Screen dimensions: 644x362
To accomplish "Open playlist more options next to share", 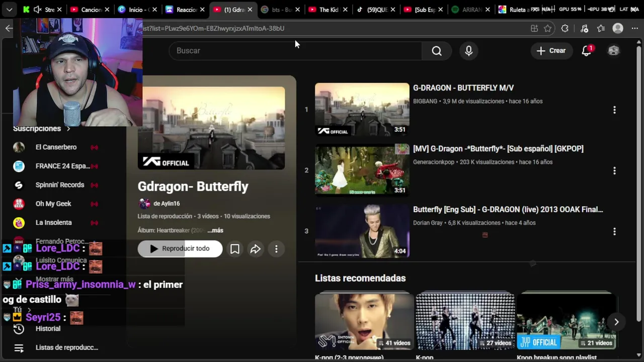I will coord(276,249).
